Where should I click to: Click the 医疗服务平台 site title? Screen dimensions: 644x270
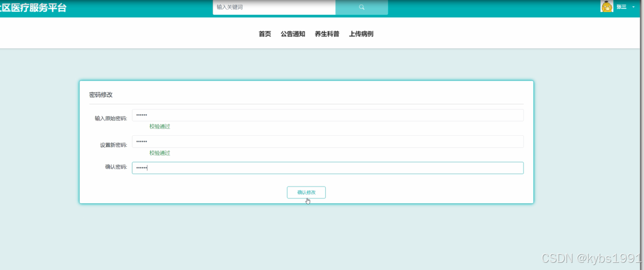point(33,7)
